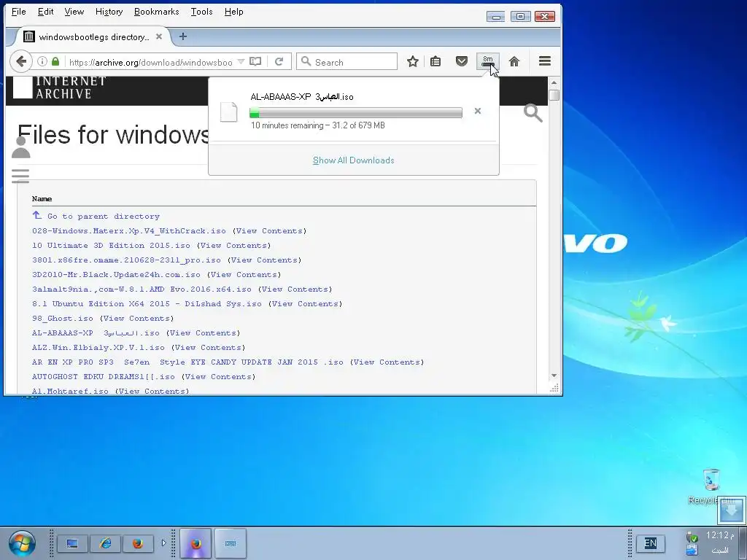The image size is (747, 560).
Task: Click Show All Downloads link
Action: pyautogui.click(x=354, y=160)
